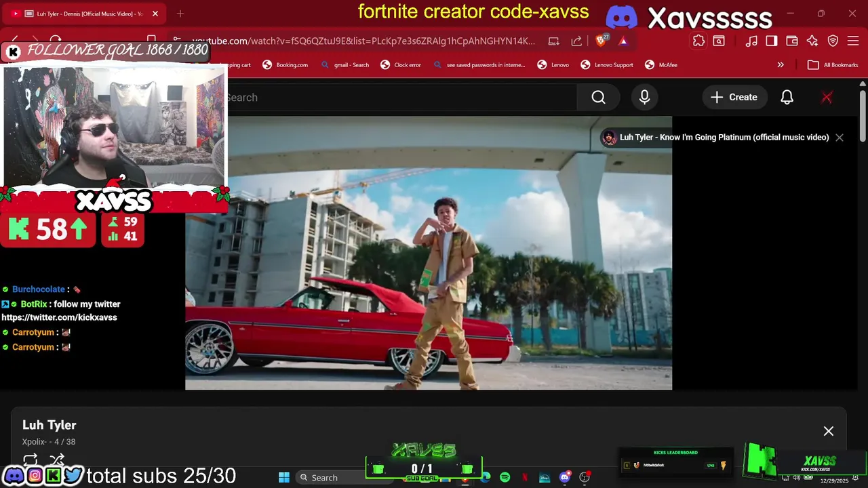Open the YouTube Create menu

(734, 98)
